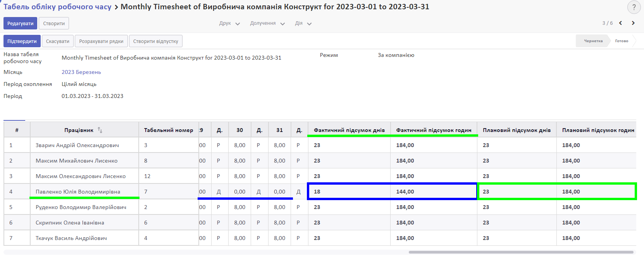
Task: Expand the Дія dropdown menu
Action: (x=303, y=23)
